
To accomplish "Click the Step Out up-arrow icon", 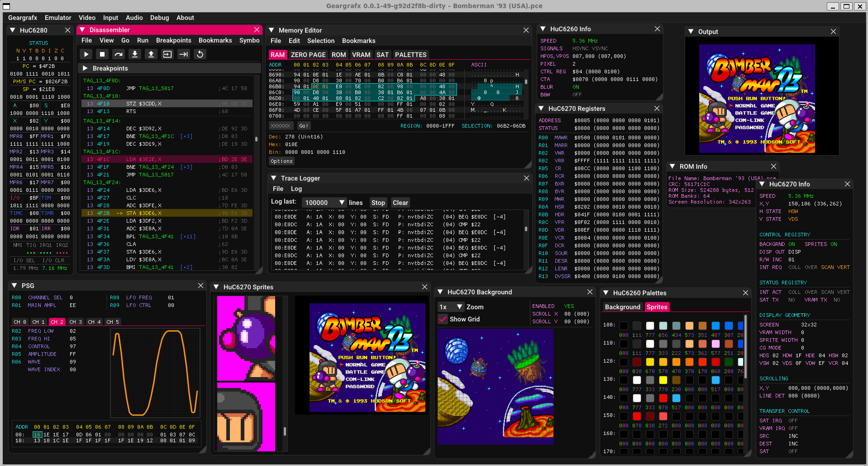I will 151,54.
